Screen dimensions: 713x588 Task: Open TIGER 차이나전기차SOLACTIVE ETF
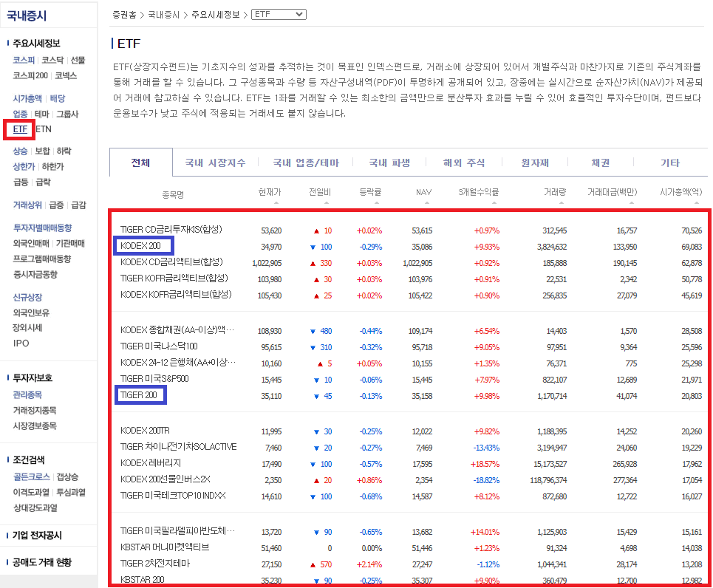coord(178,447)
